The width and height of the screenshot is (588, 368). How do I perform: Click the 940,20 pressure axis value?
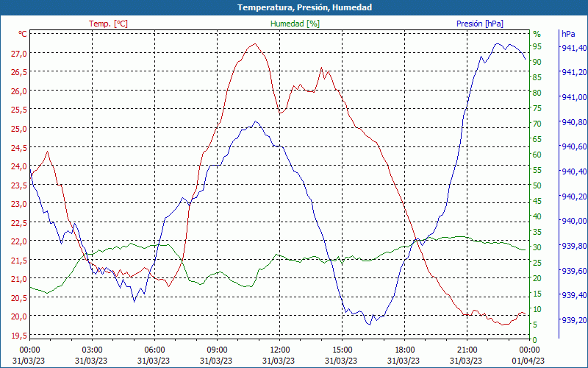pos(574,197)
